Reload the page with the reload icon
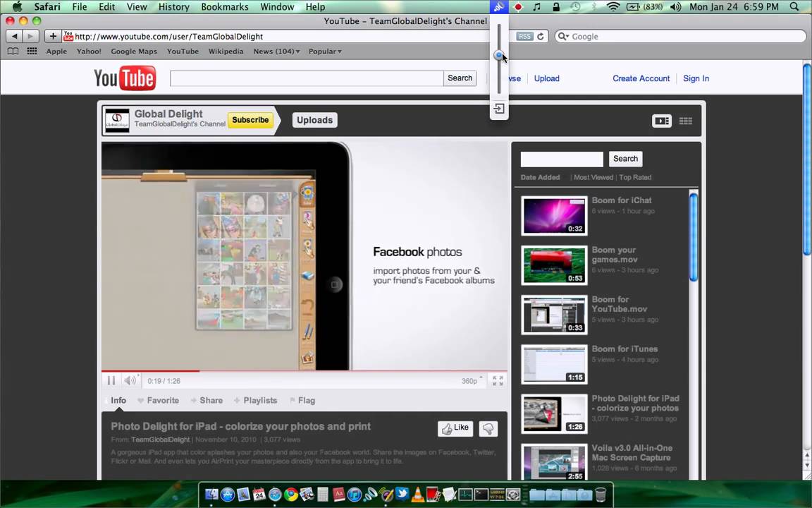The image size is (812, 508). pos(541,36)
